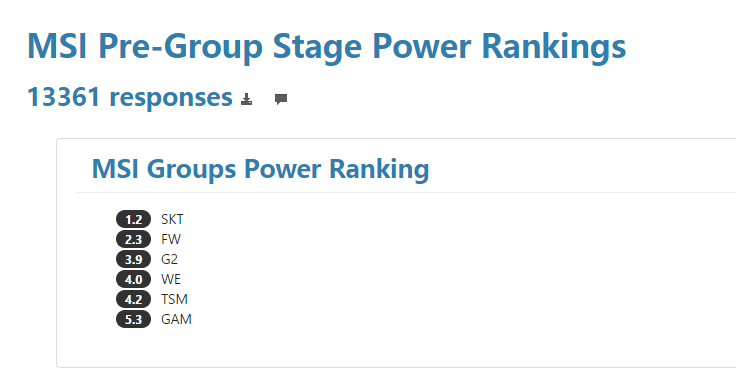Click the 4.0 score badge
This screenshot has width=736, height=377.
click(x=133, y=279)
